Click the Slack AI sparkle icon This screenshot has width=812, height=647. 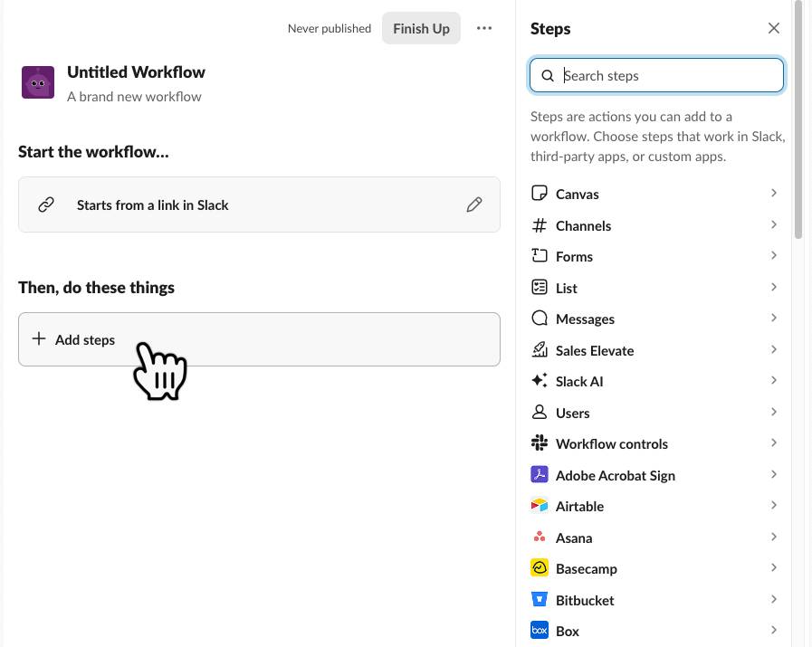pos(540,381)
